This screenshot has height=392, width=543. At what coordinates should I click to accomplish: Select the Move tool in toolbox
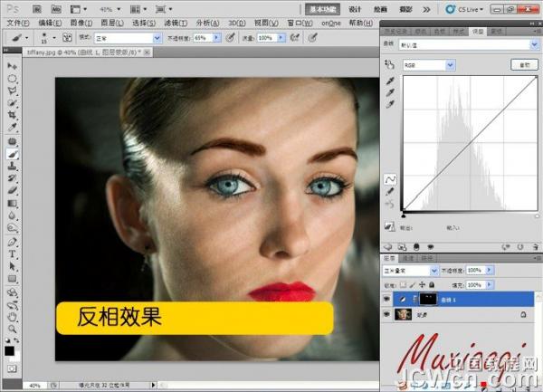point(13,67)
